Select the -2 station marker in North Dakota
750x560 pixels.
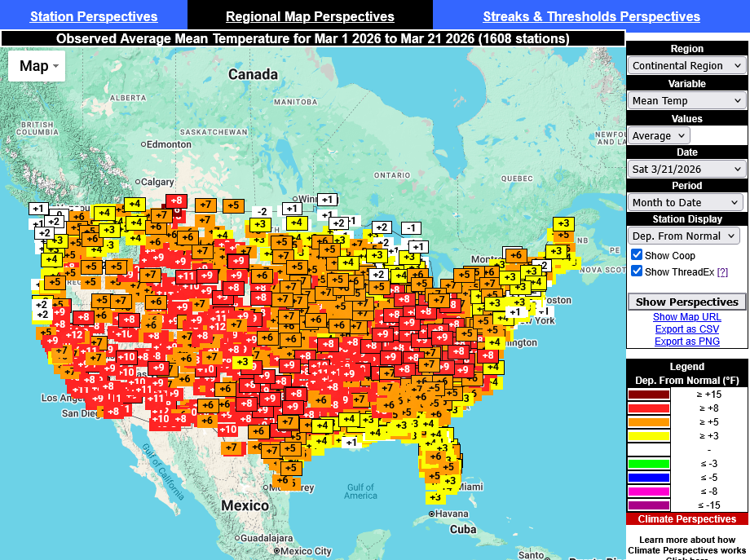pyautogui.click(x=262, y=212)
